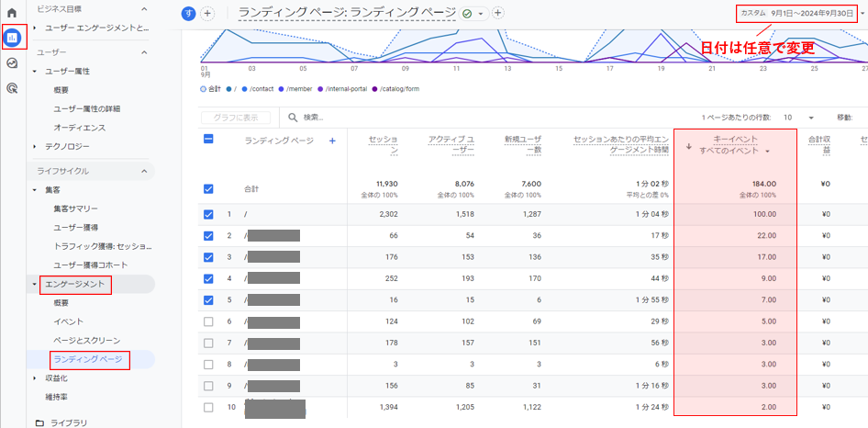Collapse the ビジネス目標 section
868x428 pixels.
coord(144,9)
